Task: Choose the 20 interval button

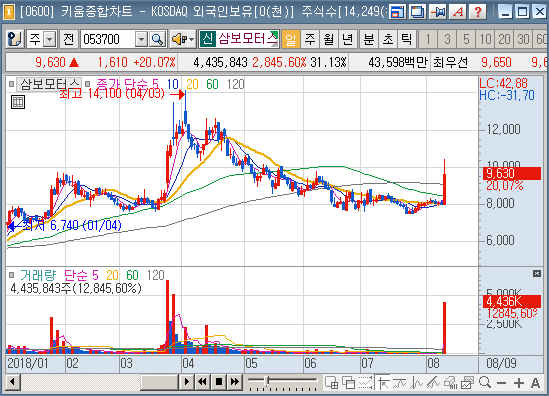Action: tap(504, 39)
